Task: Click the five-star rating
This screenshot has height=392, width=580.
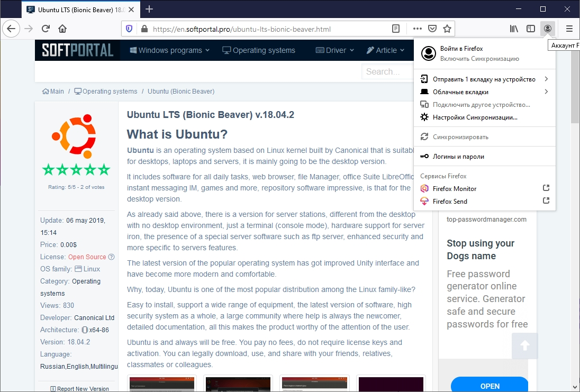Action: pos(76,170)
